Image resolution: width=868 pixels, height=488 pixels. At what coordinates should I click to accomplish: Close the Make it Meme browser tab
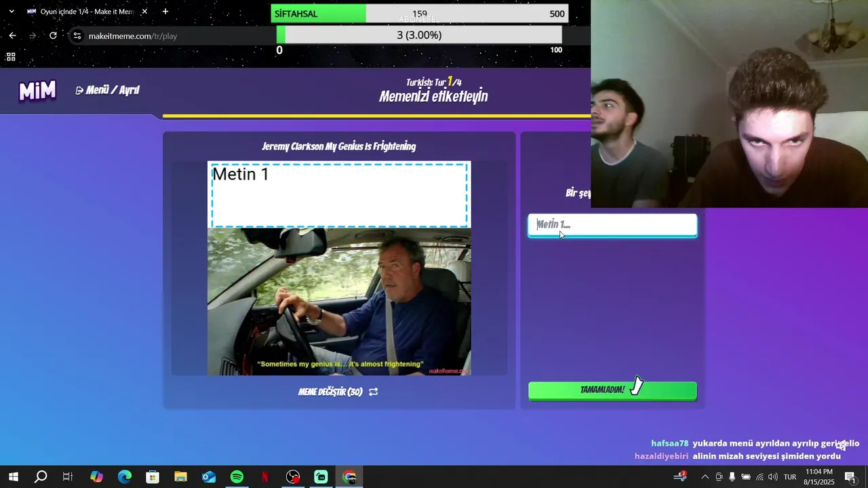[144, 12]
